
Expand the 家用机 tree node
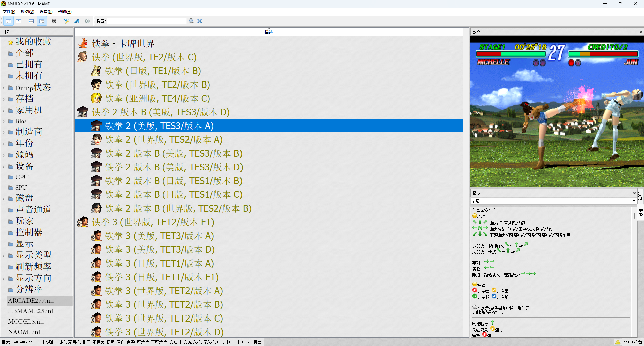(3, 111)
